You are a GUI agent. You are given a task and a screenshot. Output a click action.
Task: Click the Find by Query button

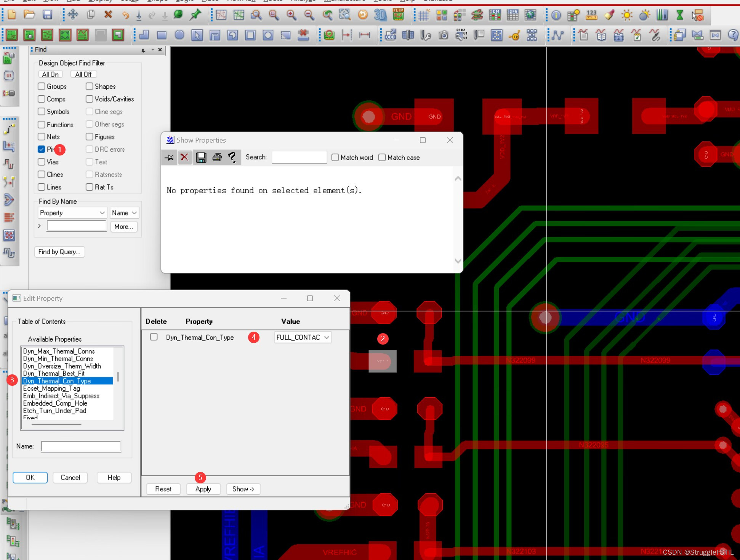[59, 252]
